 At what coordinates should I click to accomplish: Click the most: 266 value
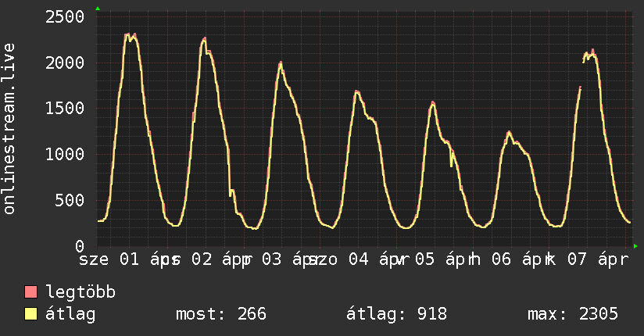(220, 314)
